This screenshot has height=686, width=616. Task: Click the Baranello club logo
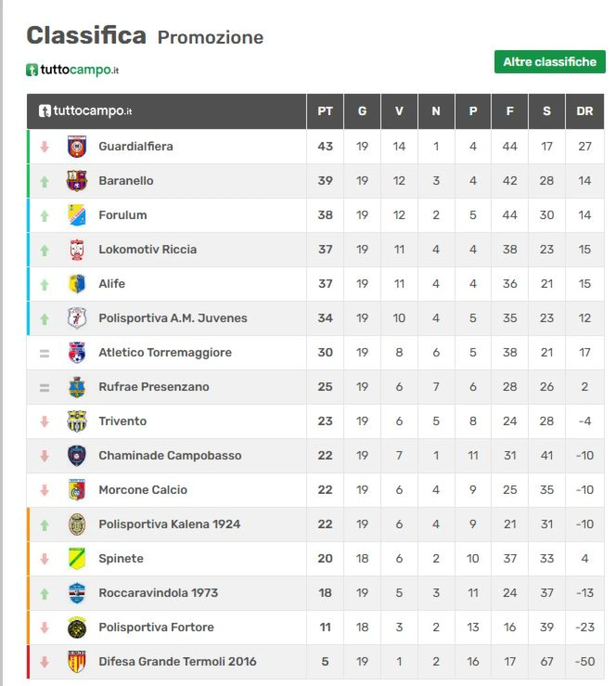point(77,181)
